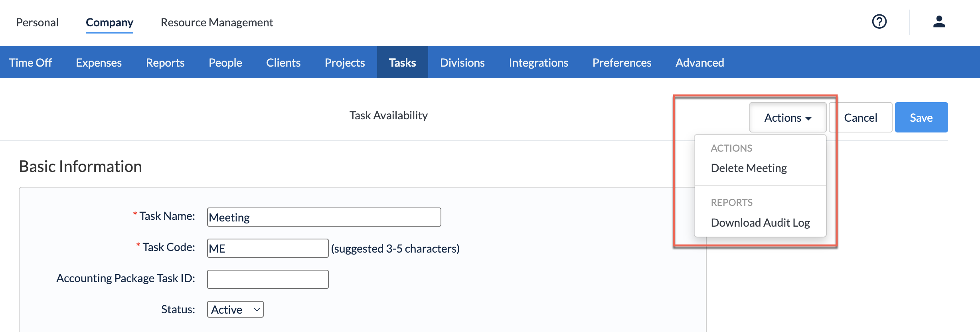980x332 pixels.
Task: Save the task changes
Action: pyautogui.click(x=921, y=118)
